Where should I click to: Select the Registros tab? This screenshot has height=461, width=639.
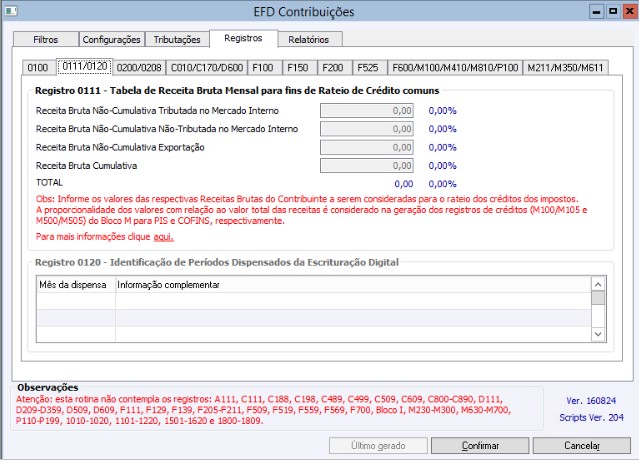tap(243, 38)
